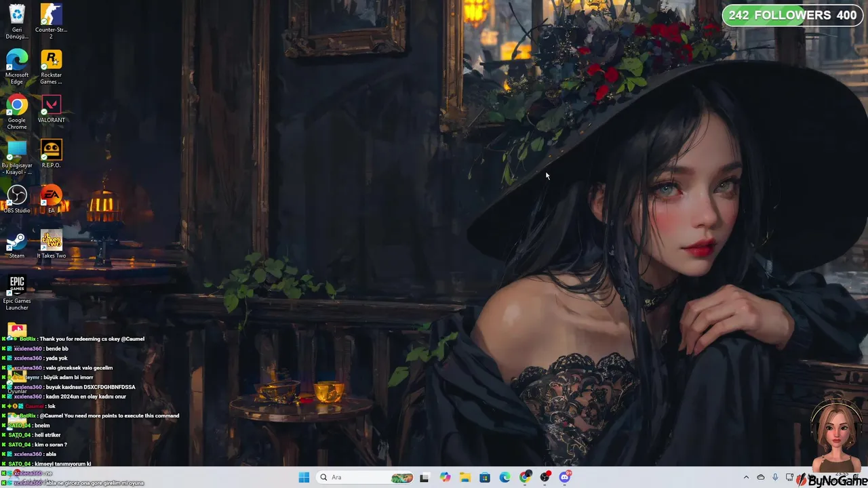Open Epic Games Launcher desktop icon
868x488 pixels.
pyautogui.click(x=17, y=293)
